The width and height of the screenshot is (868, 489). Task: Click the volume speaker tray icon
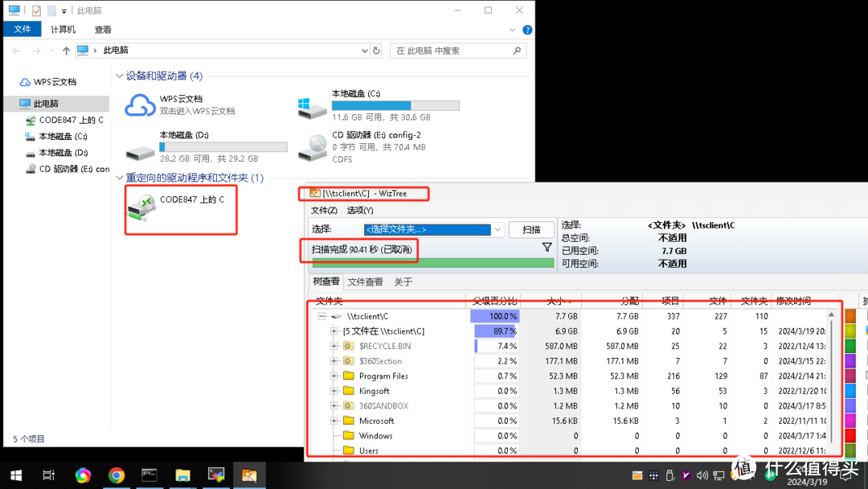[702, 475]
